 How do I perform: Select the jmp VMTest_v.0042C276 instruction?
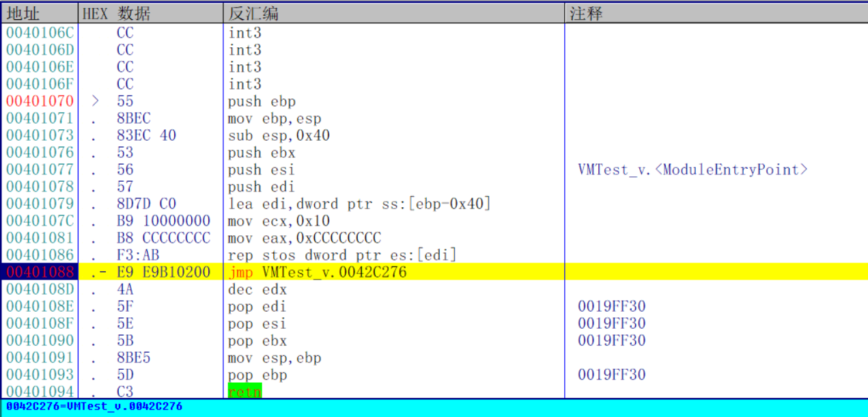pyautogui.click(x=318, y=272)
